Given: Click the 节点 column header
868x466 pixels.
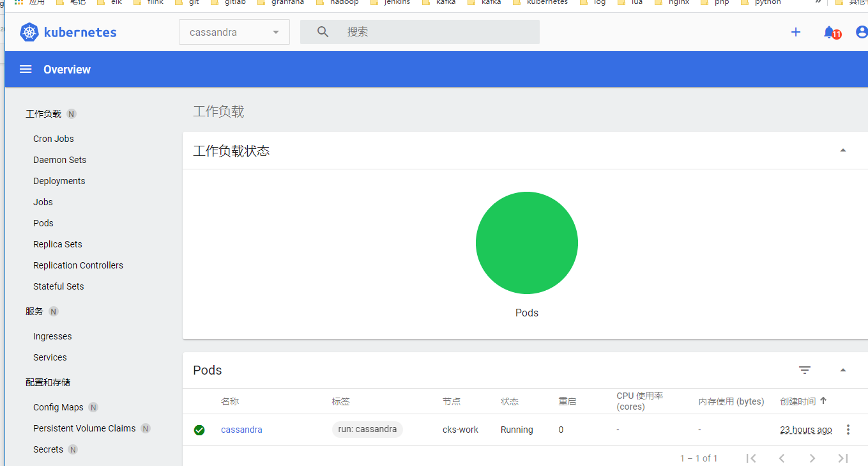Looking at the screenshot, I should (x=452, y=401).
